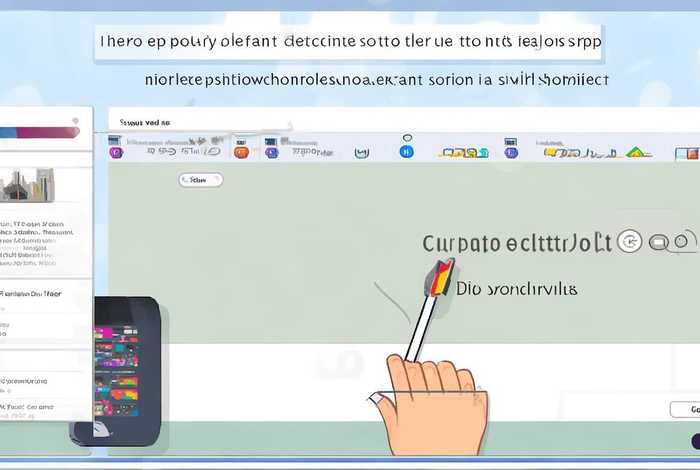The image size is (700, 470).
Task: Open the tab title at top of main window
Action: point(144,121)
